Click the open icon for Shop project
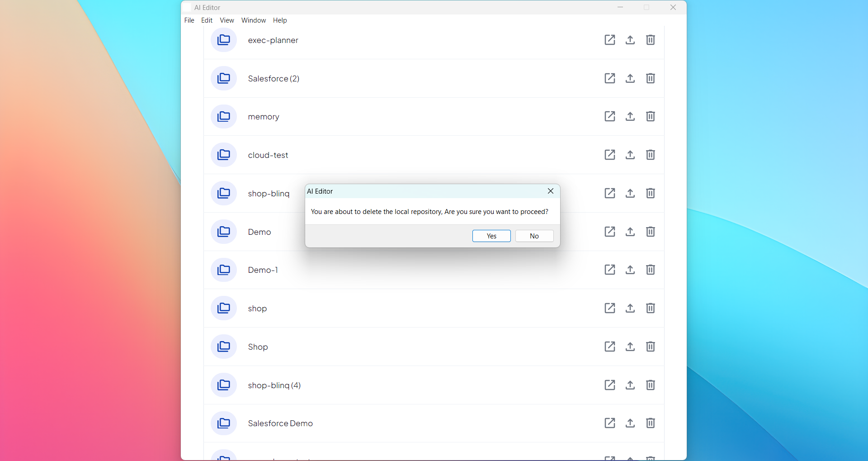The image size is (868, 461). (609, 347)
